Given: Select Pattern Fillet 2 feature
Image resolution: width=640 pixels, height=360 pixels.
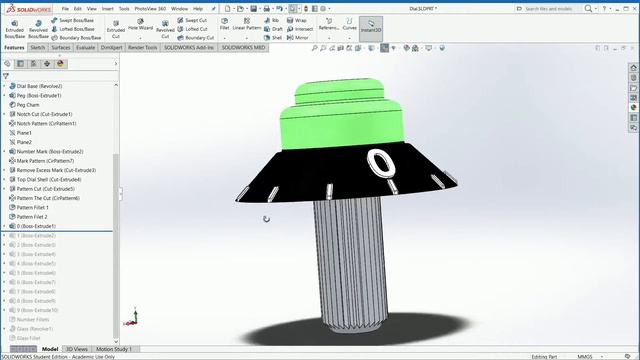Looking at the screenshot, I should pos(32,217).
